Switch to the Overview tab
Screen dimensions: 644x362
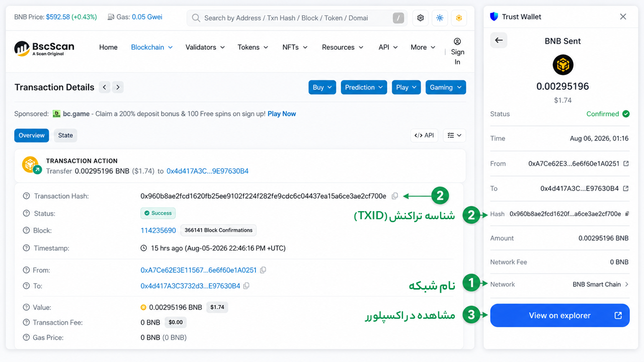(x=32, y=135)
